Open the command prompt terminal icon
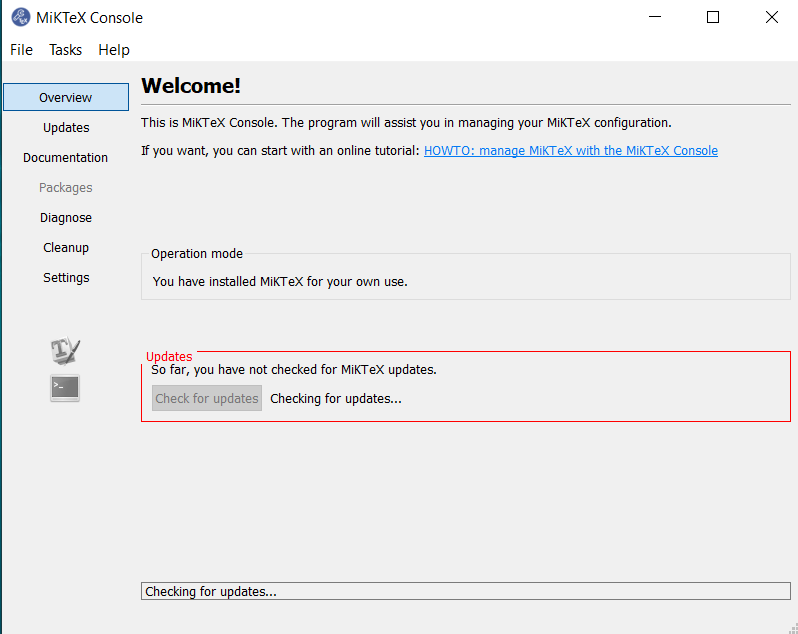Screen dimensions: 798x634 pyautogui.click(x=65, y=388)
